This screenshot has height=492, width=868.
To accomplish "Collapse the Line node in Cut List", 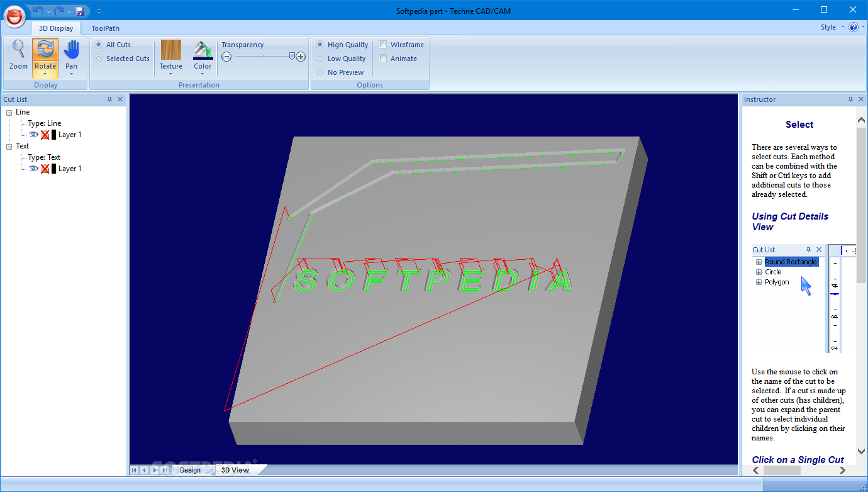I will (x=9, y=112).
